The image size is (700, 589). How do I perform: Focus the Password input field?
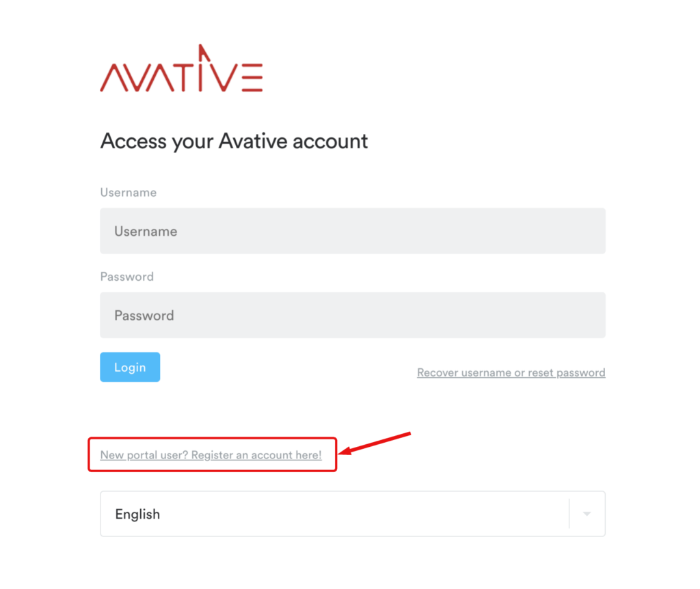click(353, 315)
